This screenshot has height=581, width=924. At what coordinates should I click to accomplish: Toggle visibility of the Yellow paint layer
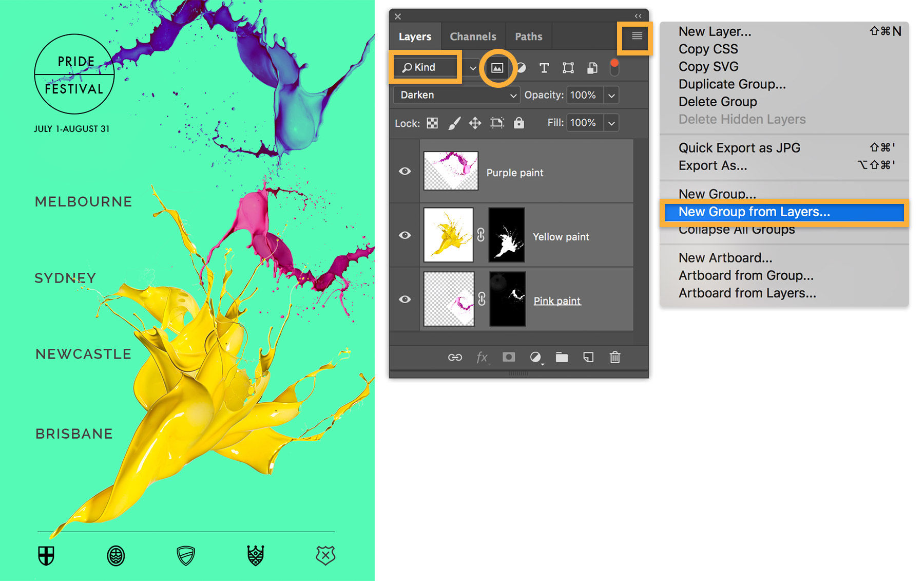point(405,235)
